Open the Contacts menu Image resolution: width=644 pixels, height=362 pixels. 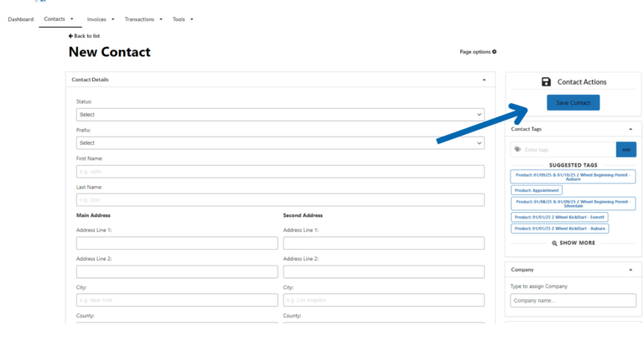click(58, 18)
